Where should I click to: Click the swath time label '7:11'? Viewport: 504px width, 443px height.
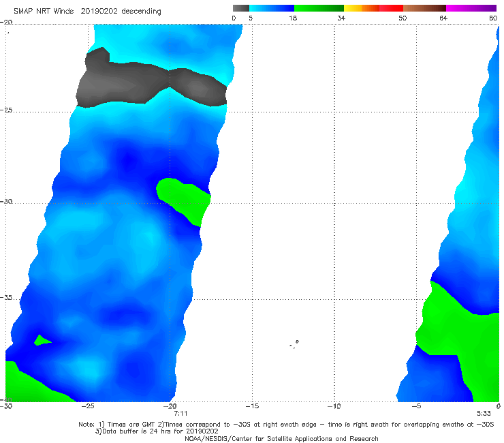coord(180,414)
